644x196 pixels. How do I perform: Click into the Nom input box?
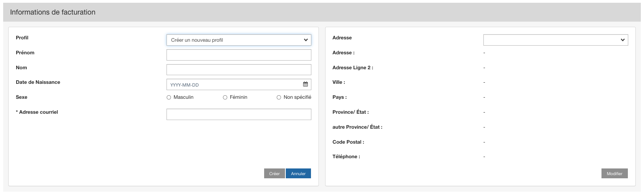point(239,70)
